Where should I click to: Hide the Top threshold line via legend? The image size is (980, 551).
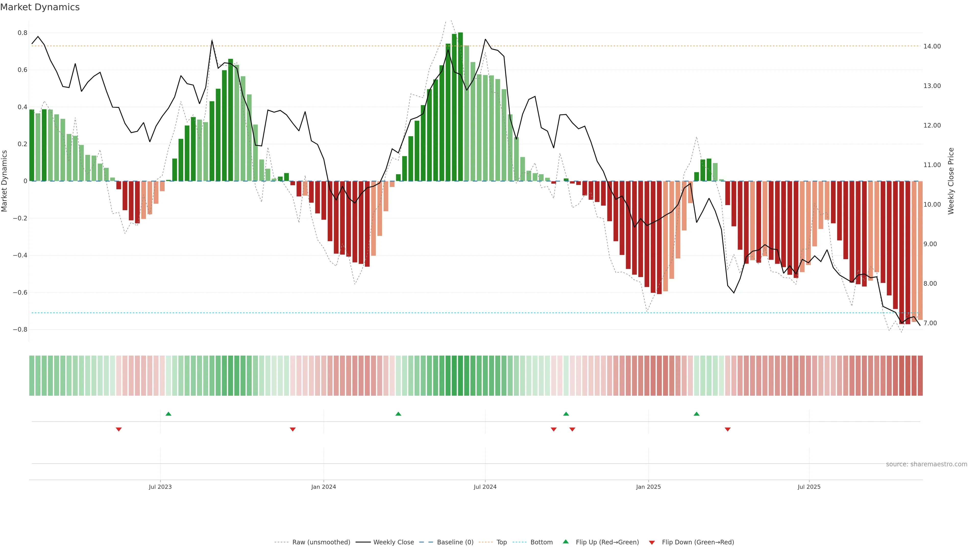tap(501, 542)
